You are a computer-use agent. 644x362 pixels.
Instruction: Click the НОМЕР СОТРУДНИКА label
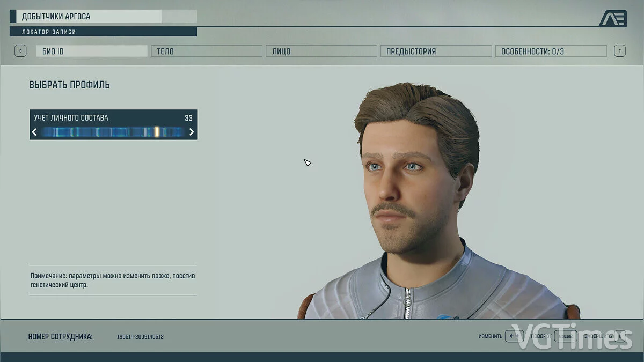(60, 337)
